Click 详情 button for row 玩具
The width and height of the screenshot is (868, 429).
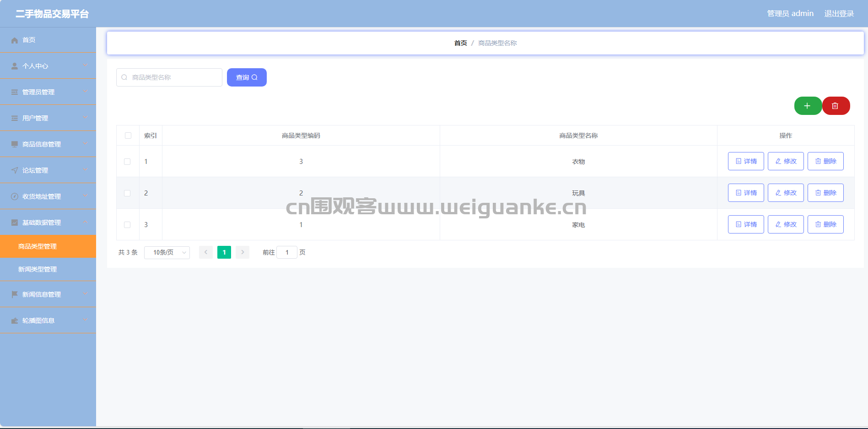pos(746,193)
